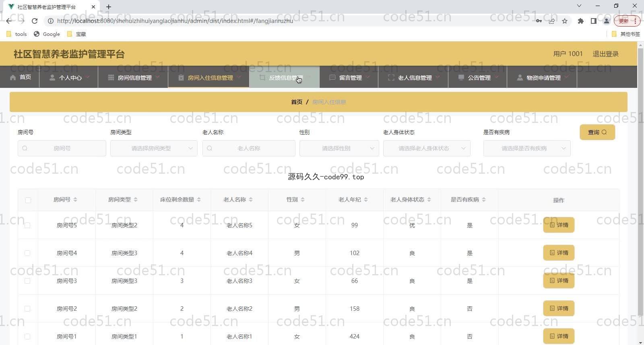This screenshot has height=345, width=644.
Task: Check the row checkbox for 房间号2
Action: (x=27, y=309)
